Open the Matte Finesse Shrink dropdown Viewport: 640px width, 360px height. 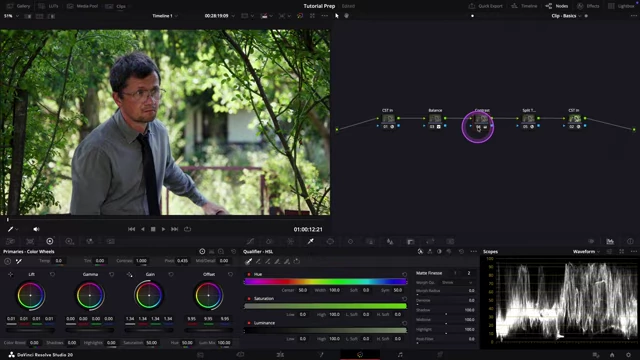click(x=457, y=282)
